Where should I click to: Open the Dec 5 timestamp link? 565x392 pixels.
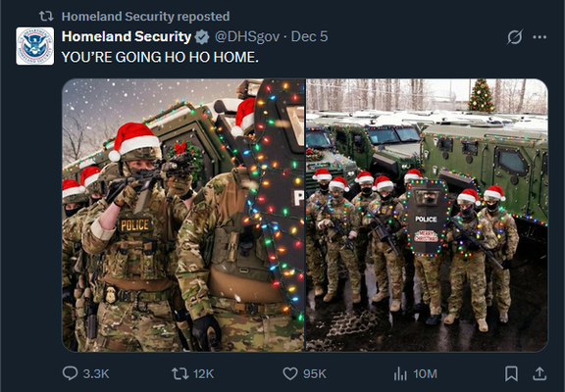(x=309, y=36)
